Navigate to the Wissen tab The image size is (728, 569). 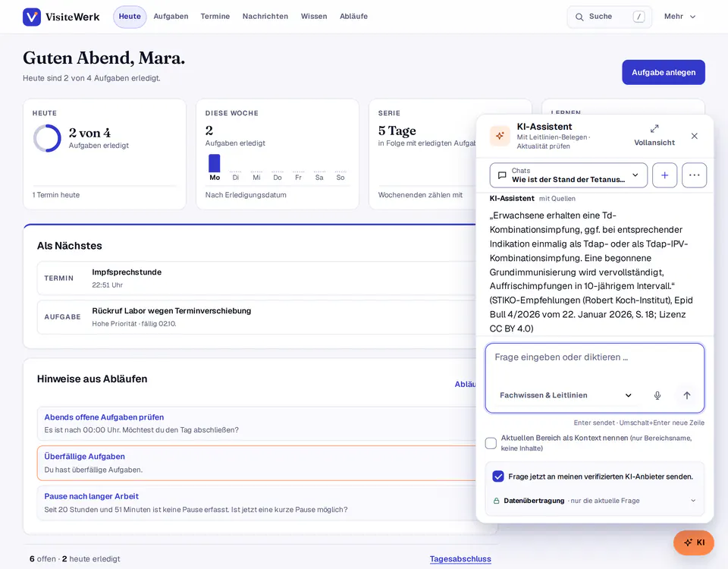314,17
